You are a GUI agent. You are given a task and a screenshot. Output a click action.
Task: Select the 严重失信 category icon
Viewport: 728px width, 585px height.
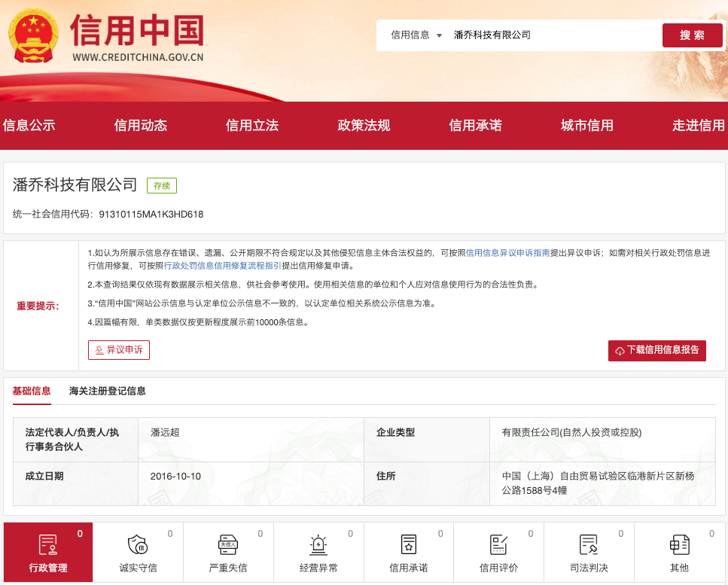[x=228, y=544]
